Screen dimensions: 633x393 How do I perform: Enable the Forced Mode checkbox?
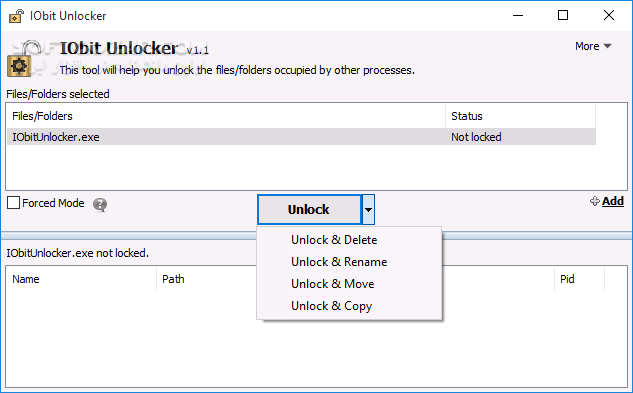(x=13, y=203)
